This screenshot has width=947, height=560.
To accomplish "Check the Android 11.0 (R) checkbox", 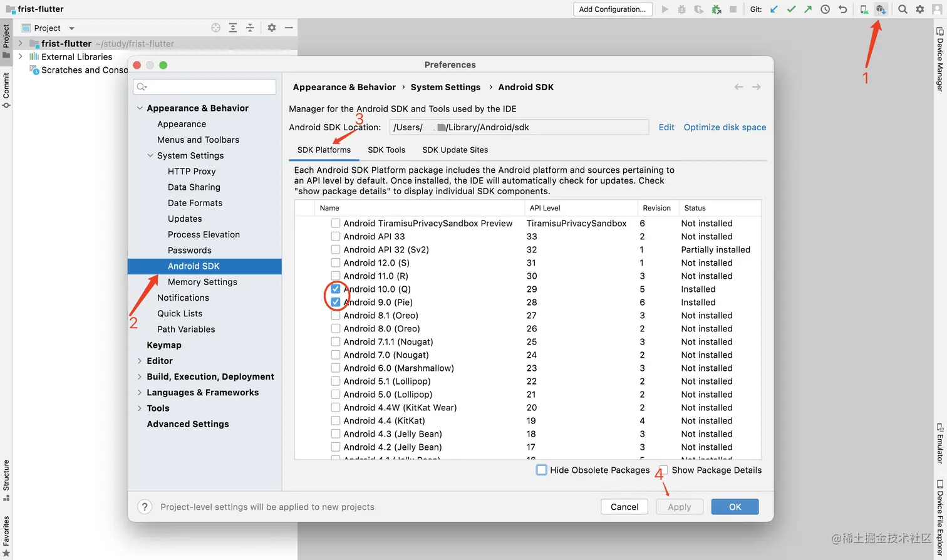I will point(336,276).
